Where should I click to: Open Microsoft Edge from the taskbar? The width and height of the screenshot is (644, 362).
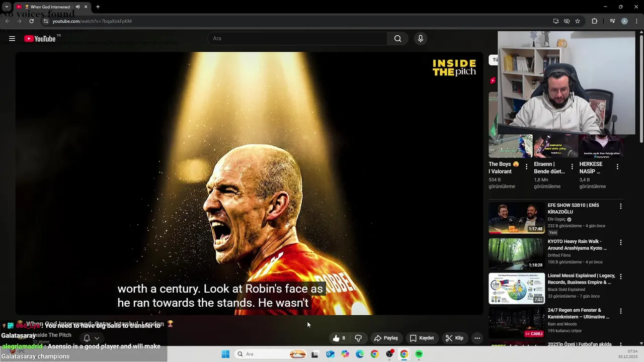tap(360, 354)
